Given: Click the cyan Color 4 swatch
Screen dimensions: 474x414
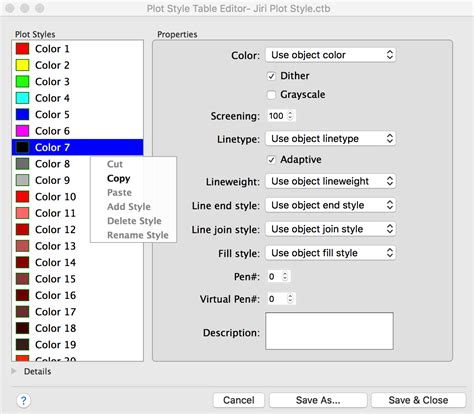Looking at the screenshot, I should (22, 98).
